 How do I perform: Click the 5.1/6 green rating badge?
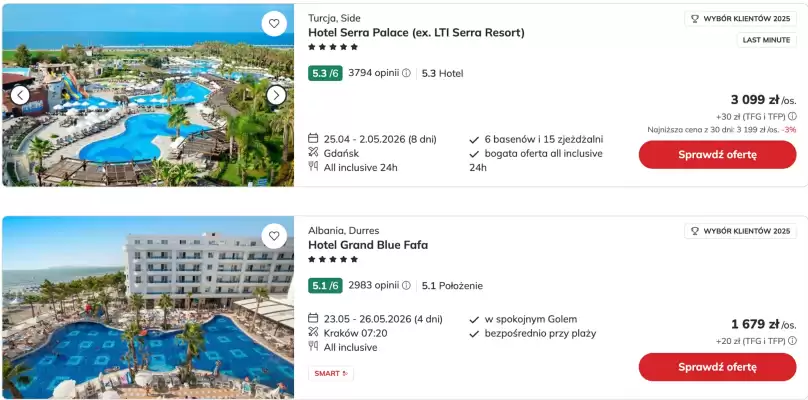pos(326,285)
